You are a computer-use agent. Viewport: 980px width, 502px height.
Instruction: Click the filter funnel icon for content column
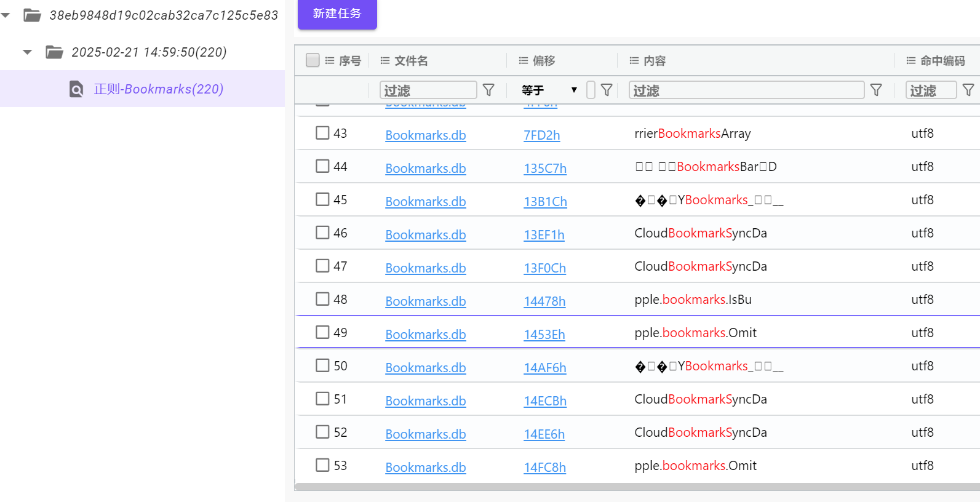(x=876, y=90)
